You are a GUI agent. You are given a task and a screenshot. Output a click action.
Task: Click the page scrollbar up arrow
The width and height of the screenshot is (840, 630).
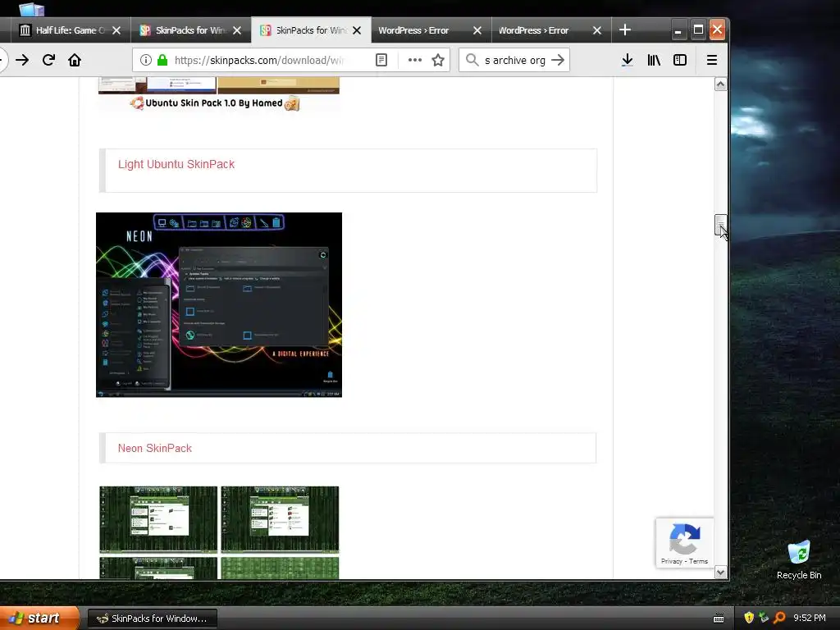pyautogui.click(x=720, y=84)
